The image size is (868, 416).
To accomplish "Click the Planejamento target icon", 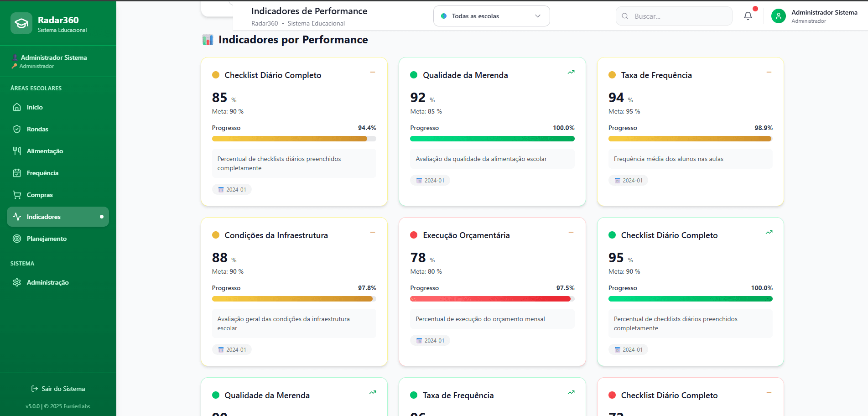I will point(17,239).
